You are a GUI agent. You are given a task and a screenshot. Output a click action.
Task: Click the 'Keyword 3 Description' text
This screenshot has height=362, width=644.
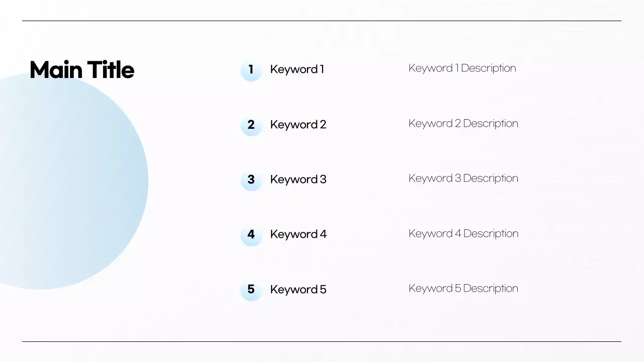click(x=463, y=178)
